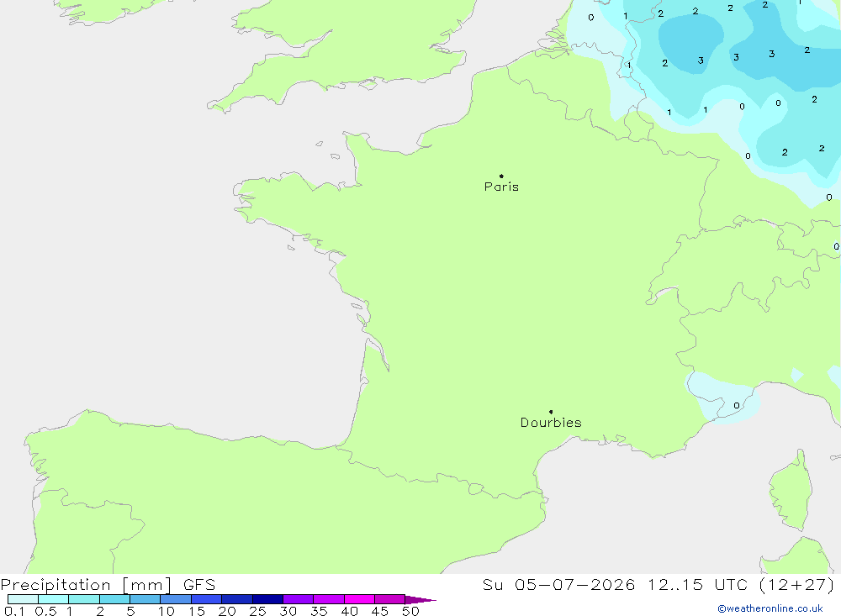Click the legend label 0.1
The width and height of the screenshot is (841, 616).
click(14, 611)
